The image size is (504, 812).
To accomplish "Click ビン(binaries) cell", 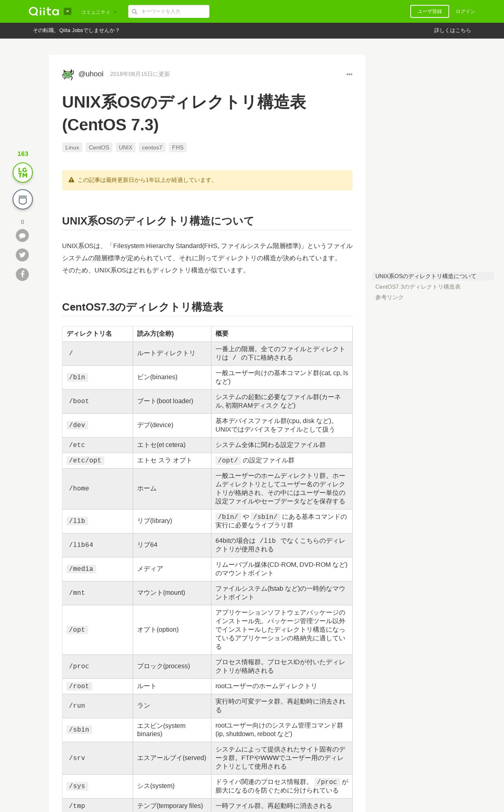I will 172,377.
